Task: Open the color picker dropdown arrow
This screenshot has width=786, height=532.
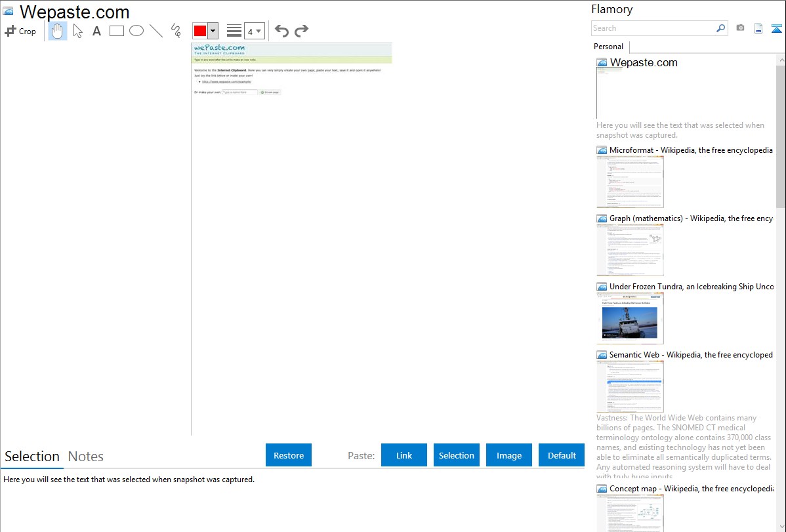Action: (x=213, y=31)
